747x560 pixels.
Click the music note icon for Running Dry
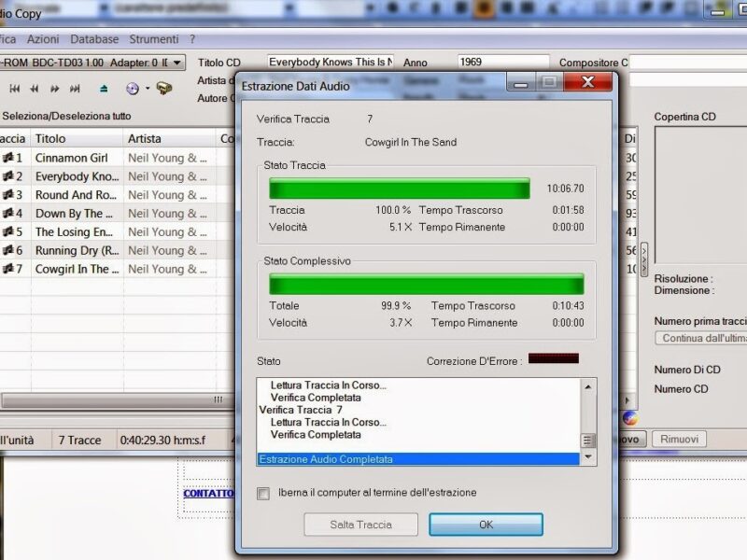tap(8, 250)
